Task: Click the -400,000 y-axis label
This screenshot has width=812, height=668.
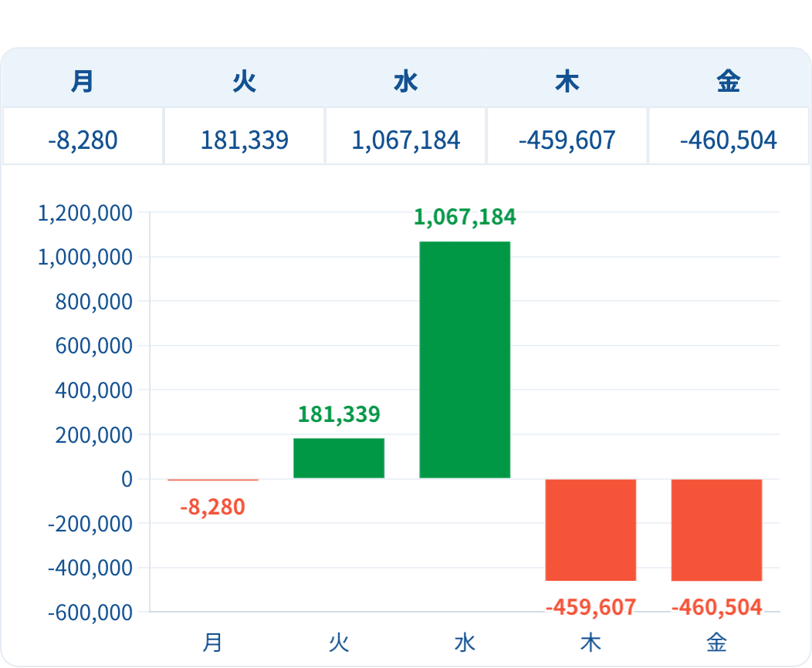Action: (90, 568)
